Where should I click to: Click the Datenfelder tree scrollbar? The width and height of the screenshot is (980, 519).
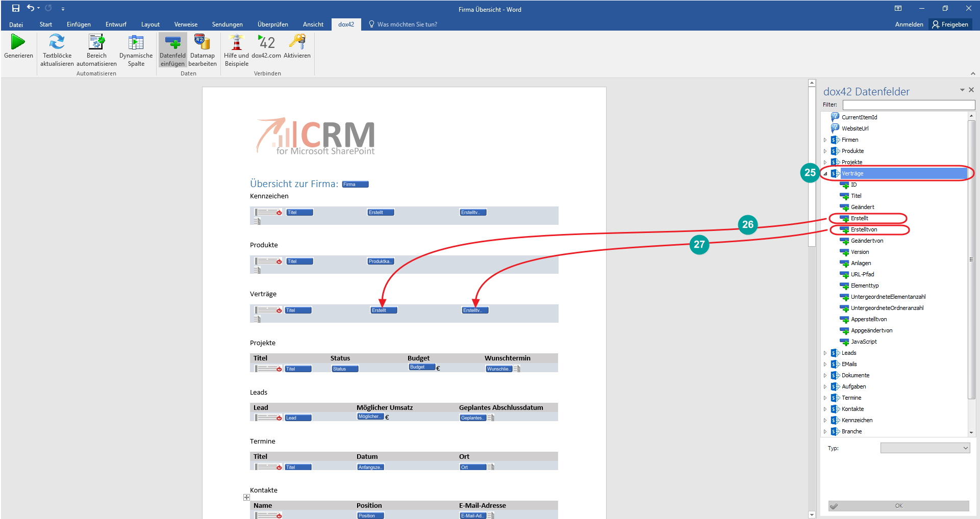pos(971,260)
